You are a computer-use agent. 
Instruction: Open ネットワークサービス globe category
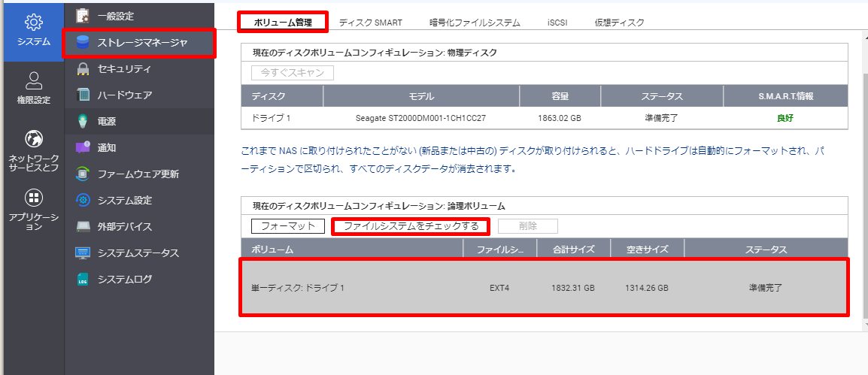34,151
